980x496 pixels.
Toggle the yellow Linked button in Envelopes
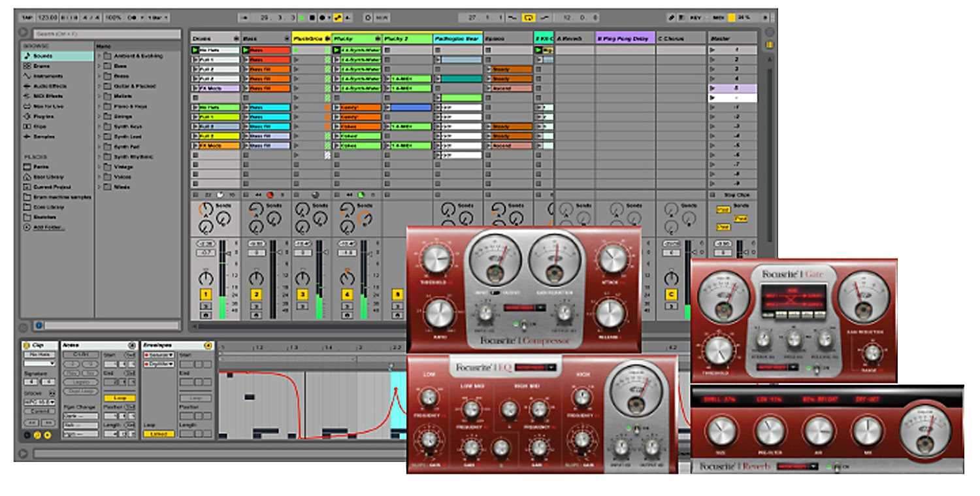pyautogui.click(x=159, y=434)
